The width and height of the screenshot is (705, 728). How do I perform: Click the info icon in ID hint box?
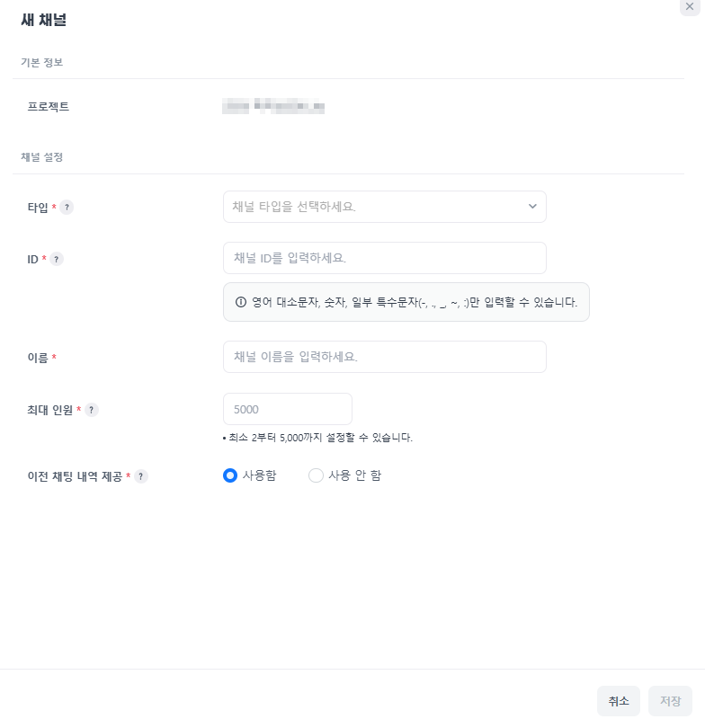(x=240, y=302)
